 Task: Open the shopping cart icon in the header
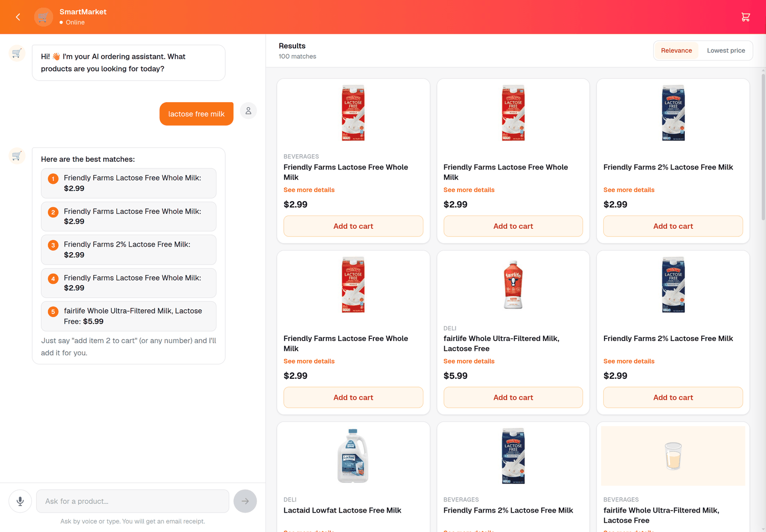[746, 17]
